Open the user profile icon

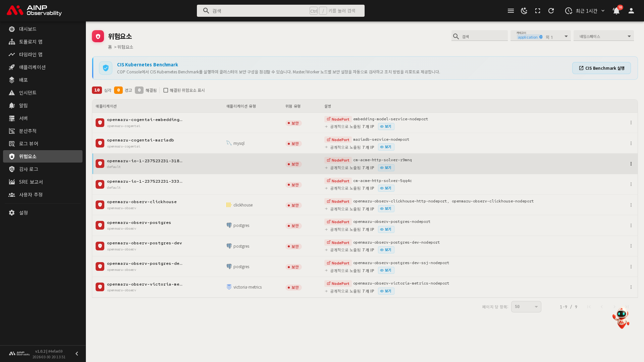point(631,11)
